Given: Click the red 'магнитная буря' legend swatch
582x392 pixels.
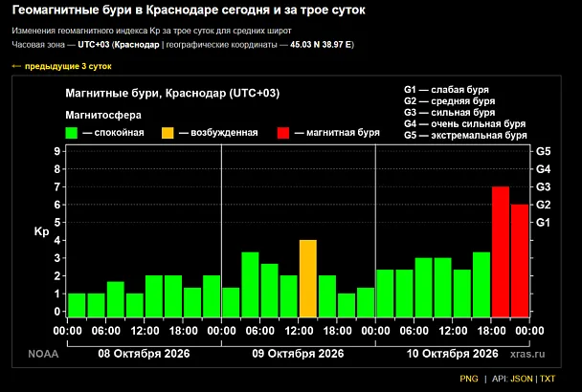Looking at the screenshot, I should click(283, 133).
